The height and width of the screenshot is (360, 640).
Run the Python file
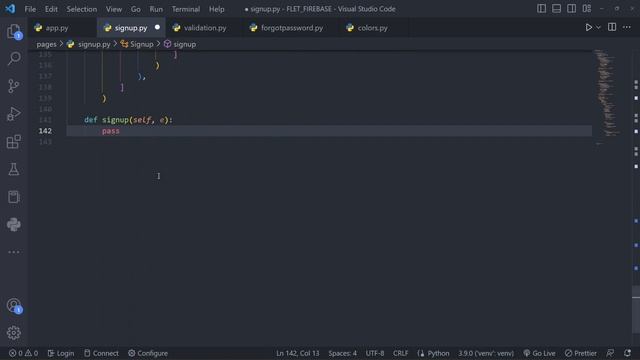(589, 27)
